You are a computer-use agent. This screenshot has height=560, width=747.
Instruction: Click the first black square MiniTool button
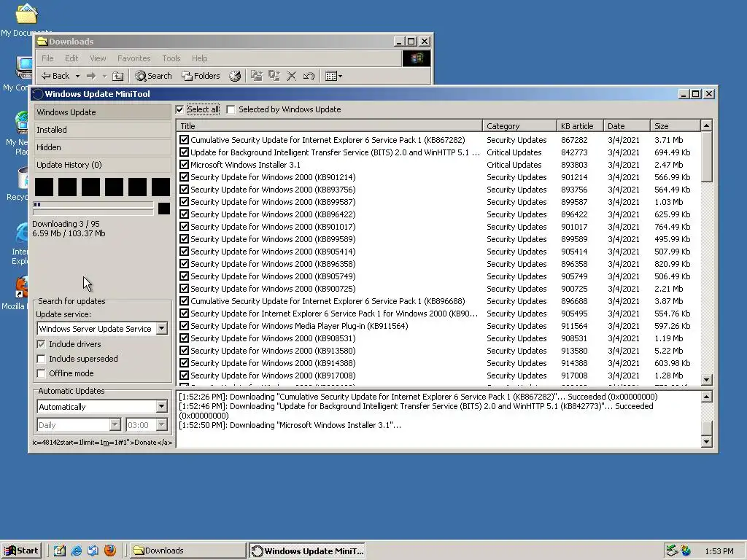(44, 187)
